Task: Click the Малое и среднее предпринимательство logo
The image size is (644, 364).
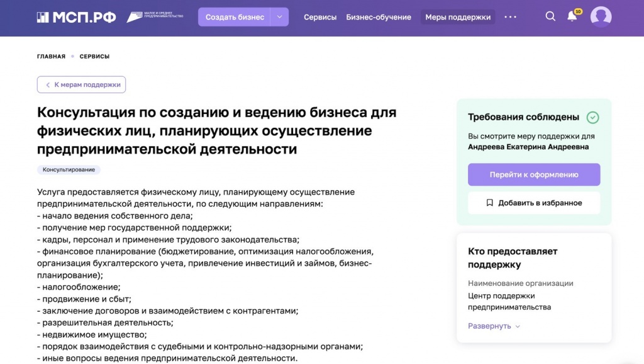Action: point(155,17)
